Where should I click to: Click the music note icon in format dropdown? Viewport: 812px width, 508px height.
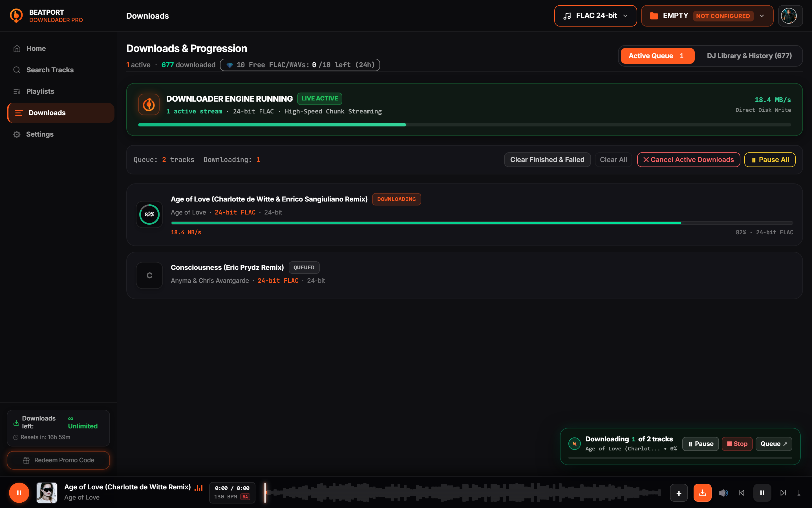(567, 16)
